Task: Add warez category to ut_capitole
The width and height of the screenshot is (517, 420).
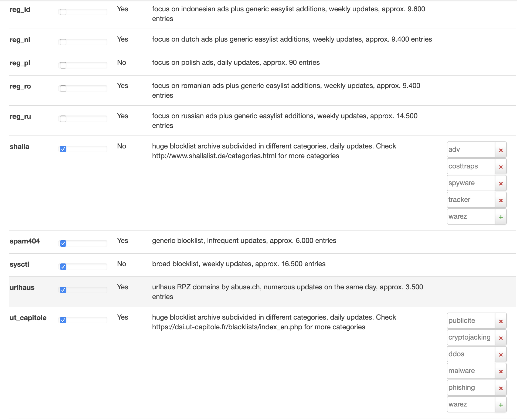Action: tap(501, 405)
